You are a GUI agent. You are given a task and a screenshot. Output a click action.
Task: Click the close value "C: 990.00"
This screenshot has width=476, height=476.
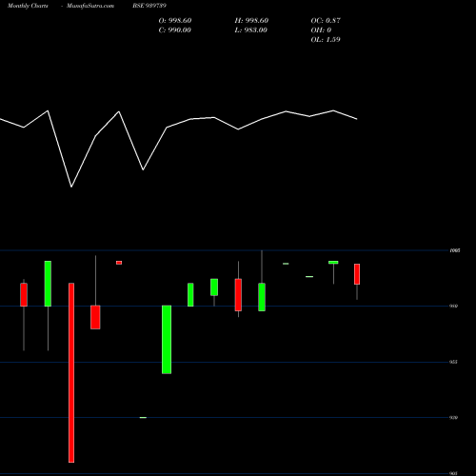coord(175,30)
